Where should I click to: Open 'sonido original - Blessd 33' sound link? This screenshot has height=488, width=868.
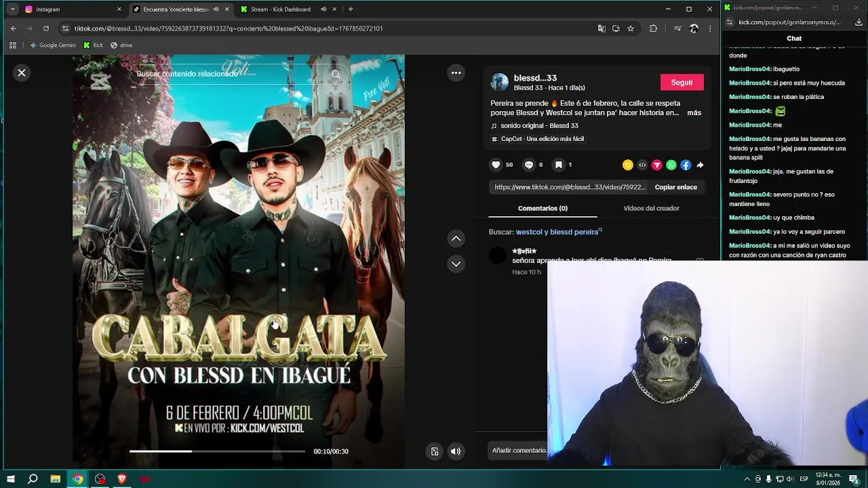click(539, 126)
